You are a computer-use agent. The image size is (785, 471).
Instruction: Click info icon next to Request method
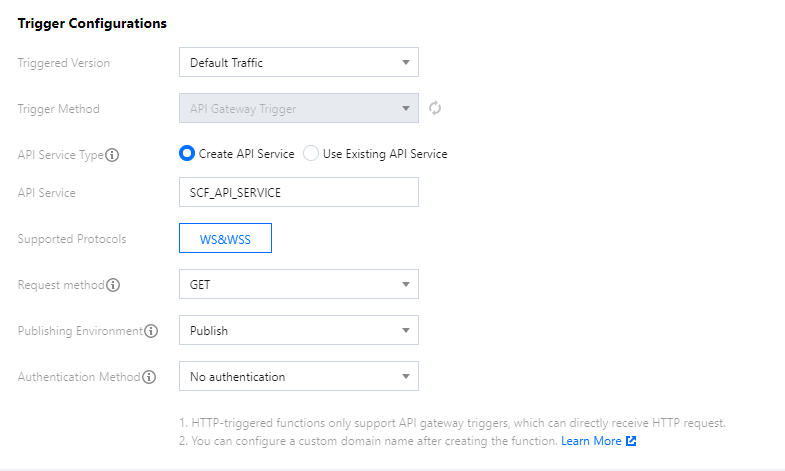[113, 285]
